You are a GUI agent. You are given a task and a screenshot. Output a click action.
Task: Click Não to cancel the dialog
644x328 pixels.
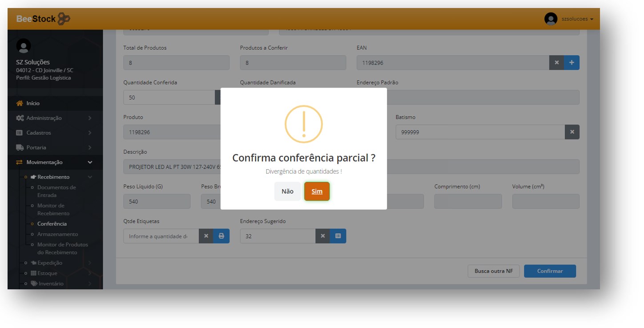tap(287, 192)
